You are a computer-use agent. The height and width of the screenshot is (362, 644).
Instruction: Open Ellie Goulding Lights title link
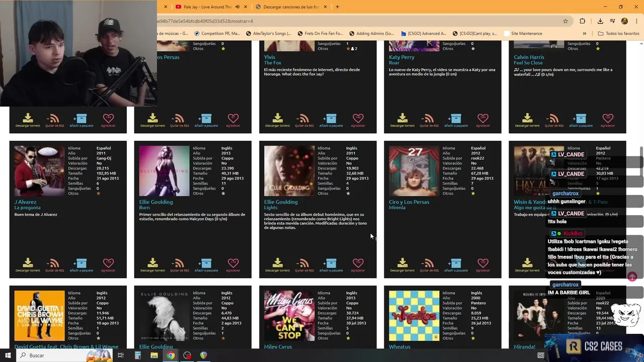(271, 208)
